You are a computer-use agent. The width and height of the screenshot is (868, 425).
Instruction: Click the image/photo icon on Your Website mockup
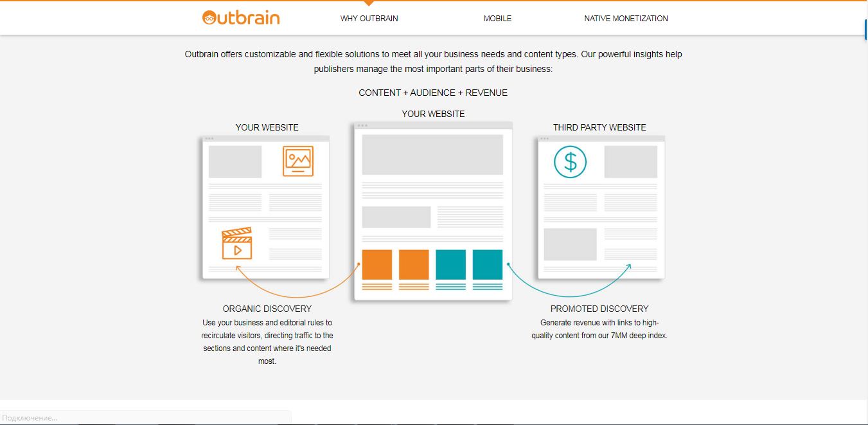point(299,160)
